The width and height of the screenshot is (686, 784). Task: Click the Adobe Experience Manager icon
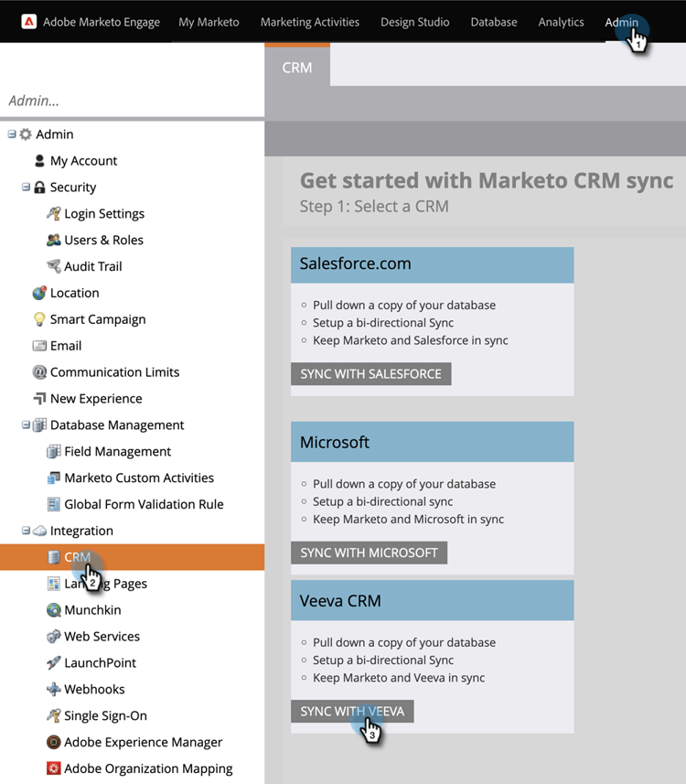coord(54,743)
